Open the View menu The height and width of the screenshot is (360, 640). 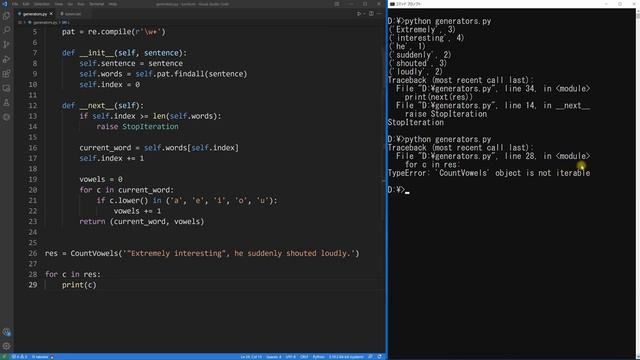(58, 4)
